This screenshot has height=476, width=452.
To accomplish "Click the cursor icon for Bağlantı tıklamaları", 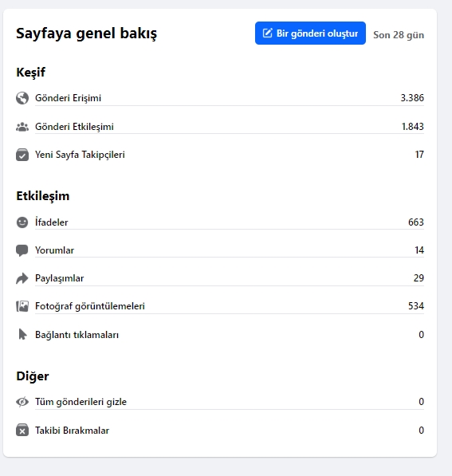I will point(22,335).
